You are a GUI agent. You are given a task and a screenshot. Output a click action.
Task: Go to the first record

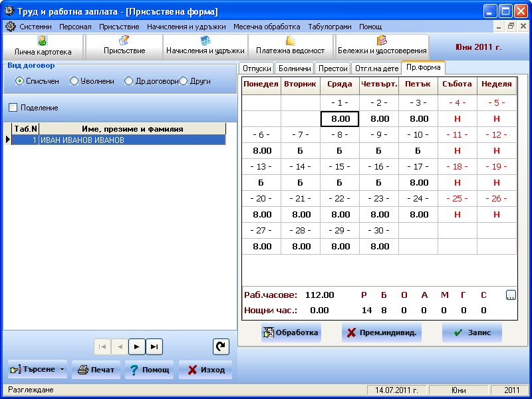(102, 346)
